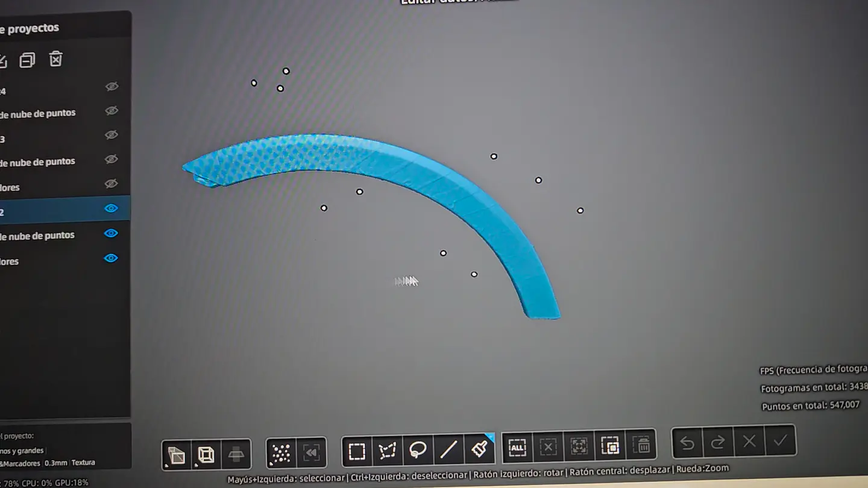Viewport: 868px width, 488px height.
Task: Invert the current selection
Action: coord(609,446)
